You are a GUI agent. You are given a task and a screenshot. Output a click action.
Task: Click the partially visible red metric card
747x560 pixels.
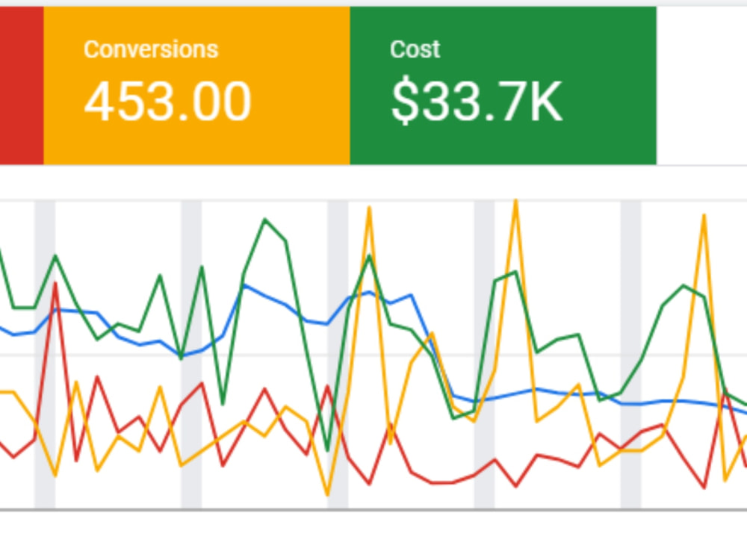[x=22, y=86]
